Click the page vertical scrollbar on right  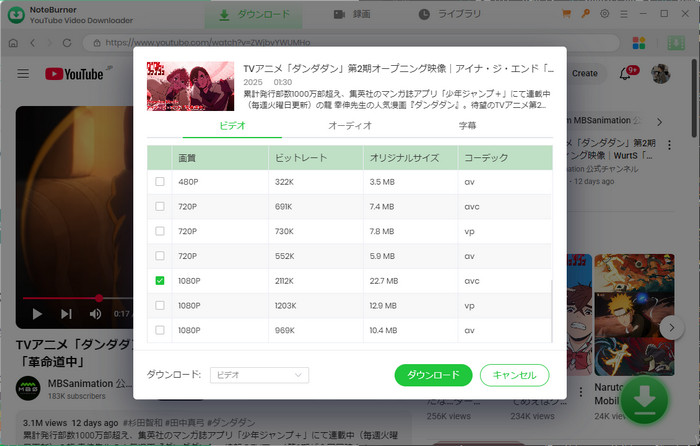[x=696, y=96]
